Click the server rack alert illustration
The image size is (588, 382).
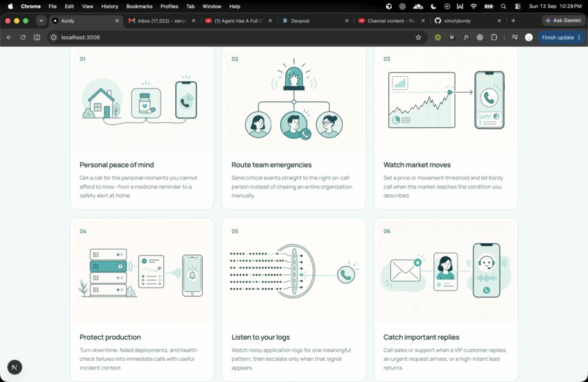click(142, 272)
